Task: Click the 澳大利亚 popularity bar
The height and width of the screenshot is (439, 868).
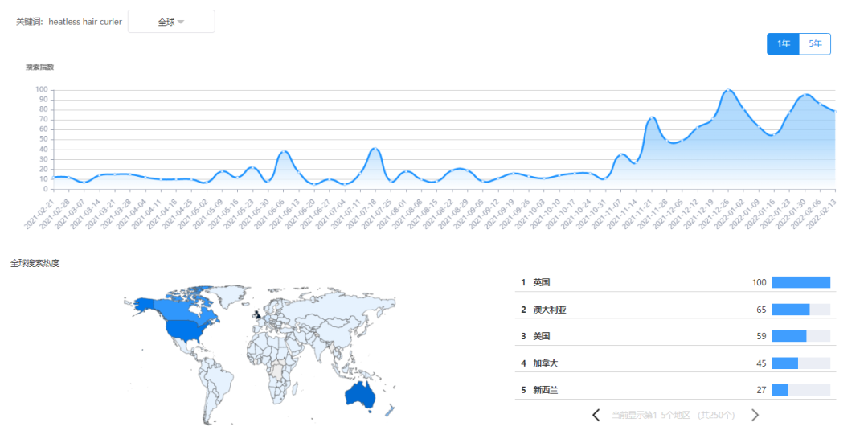Action: [x=791, y=310]
